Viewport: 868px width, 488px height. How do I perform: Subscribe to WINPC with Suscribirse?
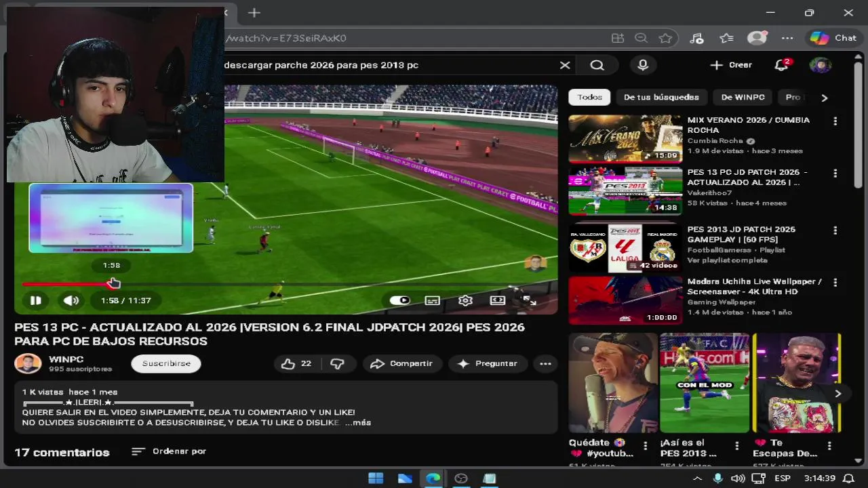pos(166,363)
